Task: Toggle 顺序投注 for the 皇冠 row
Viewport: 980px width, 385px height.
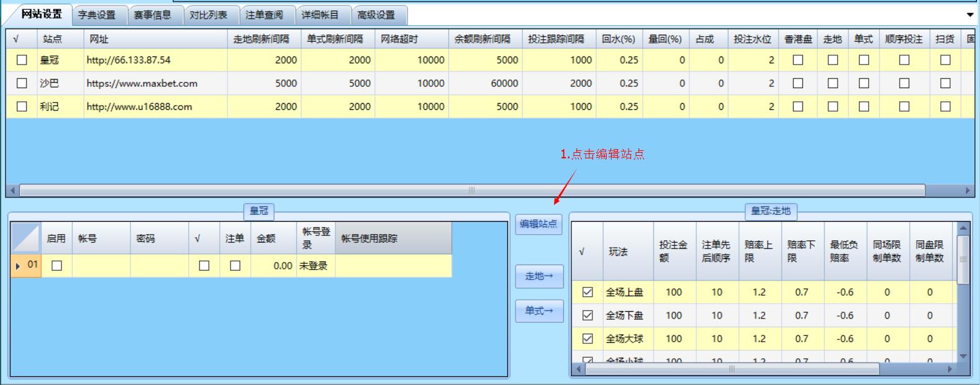Action: tap(904, 60)
